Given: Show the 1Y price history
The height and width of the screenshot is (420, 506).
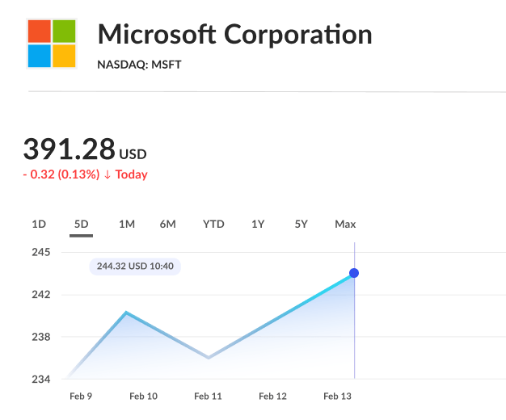Looking at the screenshot, I should pos(258,225).
